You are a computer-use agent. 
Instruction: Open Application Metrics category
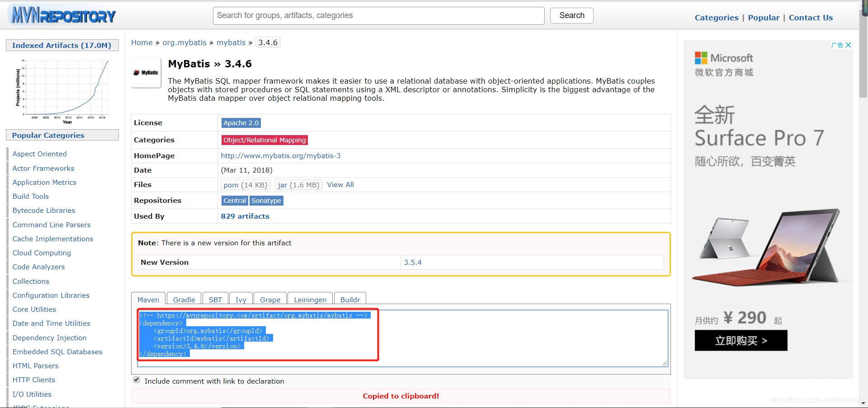click(44, 183)
